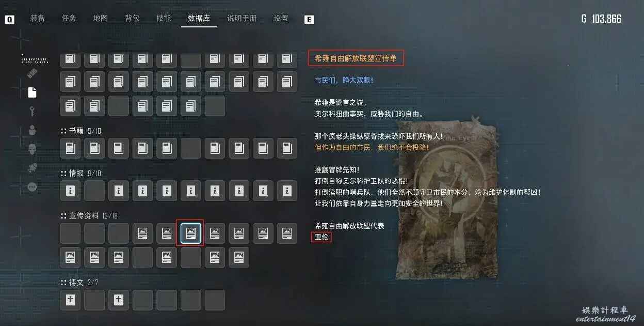
Task: Select the highlighted propaganda flyer entry
Action: 190,233
